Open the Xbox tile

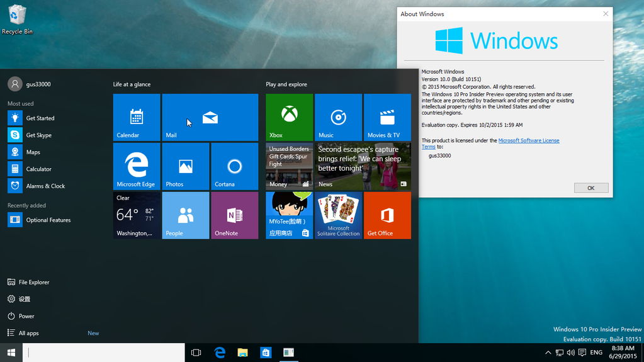click(289, 117)
